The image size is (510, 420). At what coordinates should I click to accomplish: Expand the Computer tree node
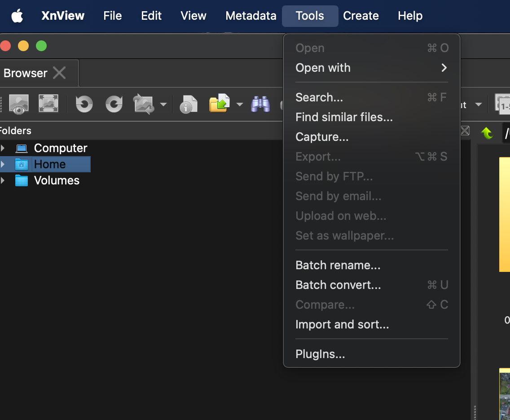click(3, 148)
